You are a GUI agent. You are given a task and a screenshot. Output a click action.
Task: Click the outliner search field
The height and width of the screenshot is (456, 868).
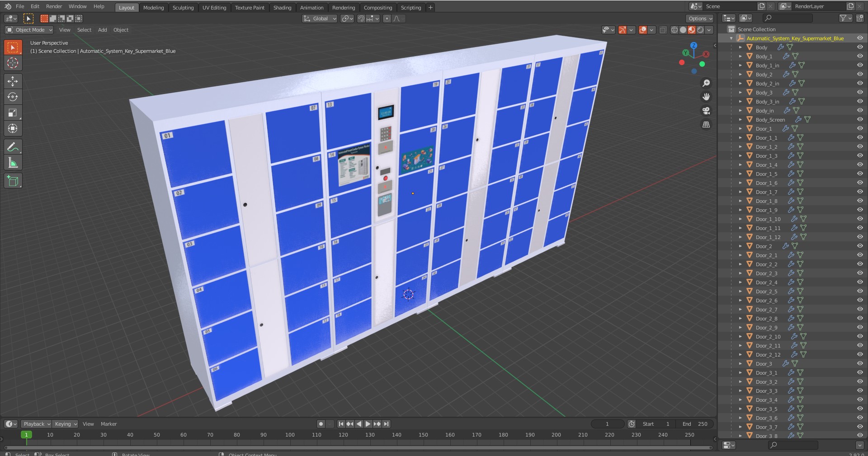788,18
